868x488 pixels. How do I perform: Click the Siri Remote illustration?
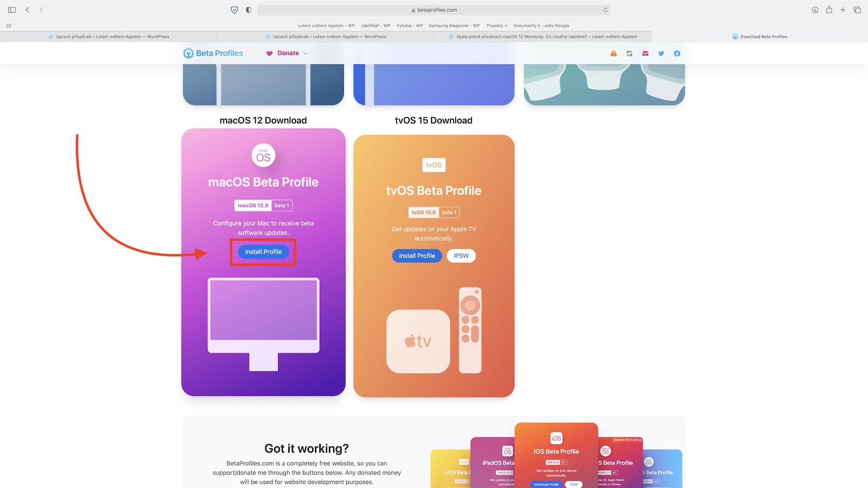point(470,330)
